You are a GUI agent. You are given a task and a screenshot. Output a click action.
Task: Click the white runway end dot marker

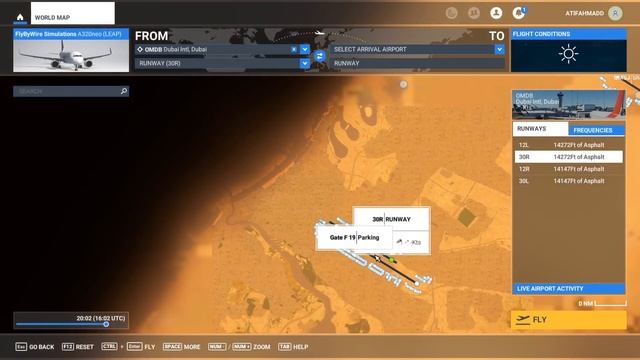point(417,283)
